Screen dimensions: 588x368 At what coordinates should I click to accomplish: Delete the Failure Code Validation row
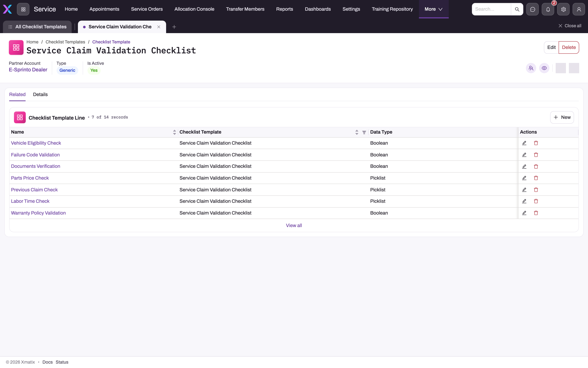click(536, 155)
